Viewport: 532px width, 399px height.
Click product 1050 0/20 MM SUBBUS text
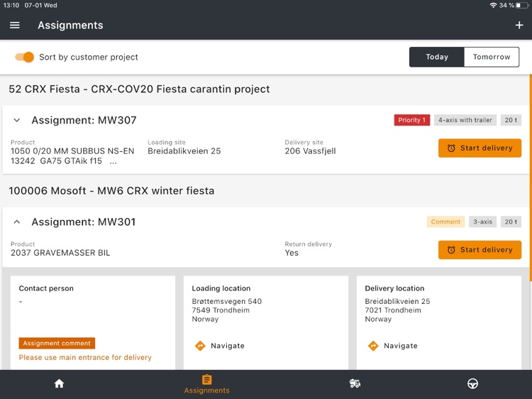[72, 156]
